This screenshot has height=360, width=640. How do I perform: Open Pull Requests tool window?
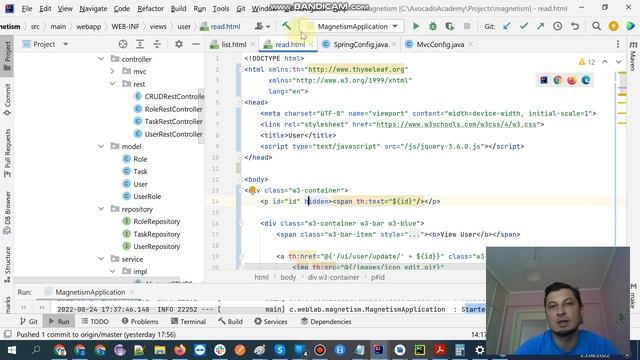(7, 153)
